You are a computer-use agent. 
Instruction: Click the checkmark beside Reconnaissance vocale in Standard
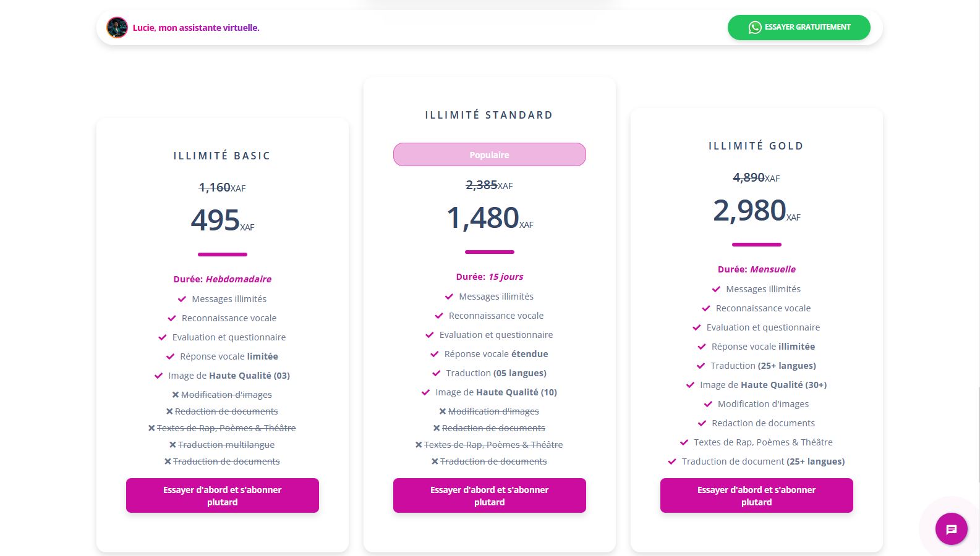439,316
